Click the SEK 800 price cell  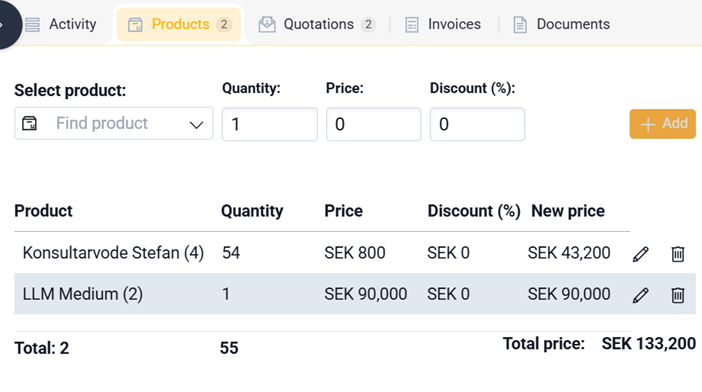[355, 253]
